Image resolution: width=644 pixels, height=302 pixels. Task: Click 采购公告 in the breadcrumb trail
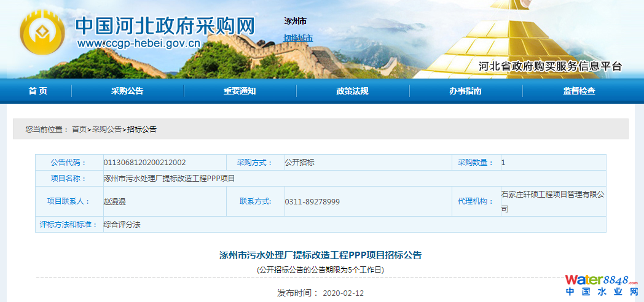coord(107,130)
